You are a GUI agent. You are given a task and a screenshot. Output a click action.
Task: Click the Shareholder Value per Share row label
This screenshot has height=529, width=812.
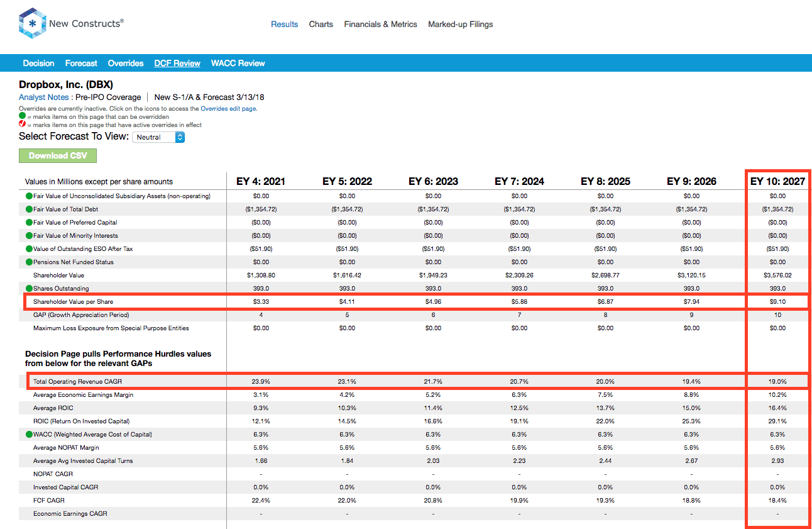tap(74, 302)
